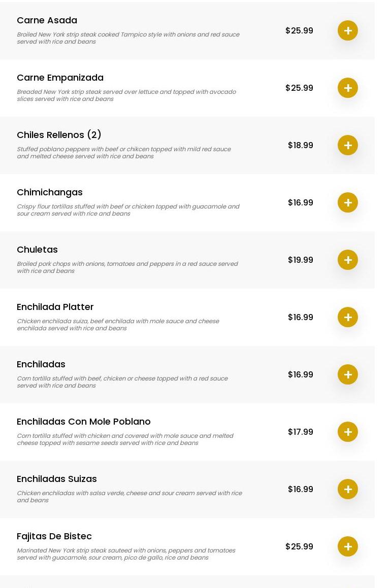
Task: Click plus icon for Chimichangas
Action: pos(348,202)
